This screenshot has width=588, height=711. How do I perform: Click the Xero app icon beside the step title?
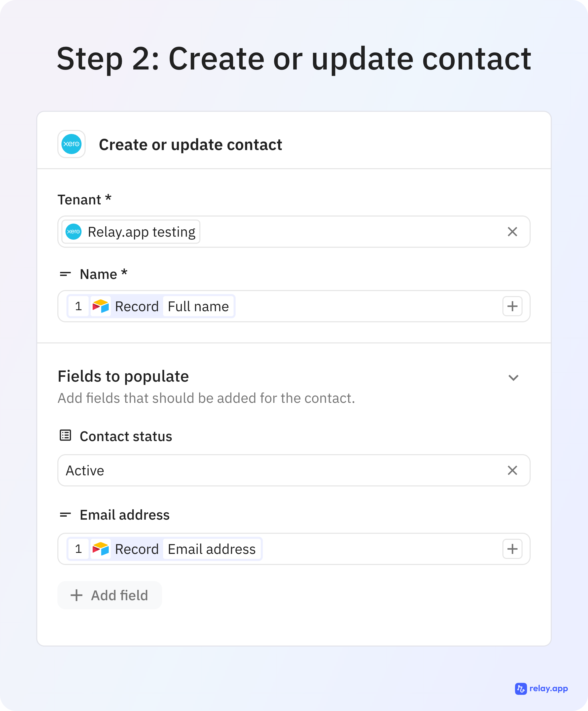[71, 144]
